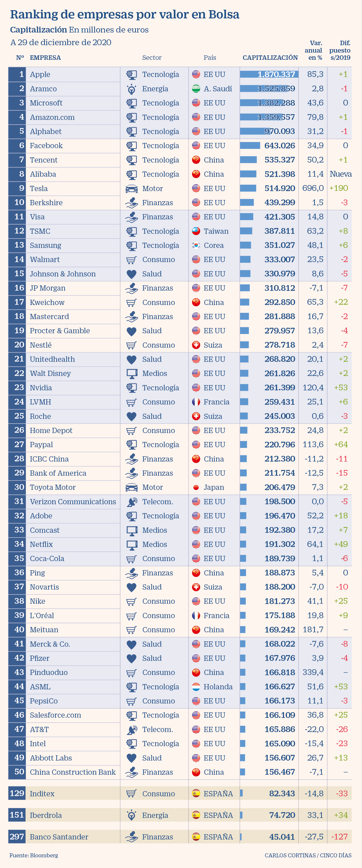Click the Saudi Arabia flag in Aramco's row
Image resolution: width=362 pixels, height=868 pixels.
point(196,89)
